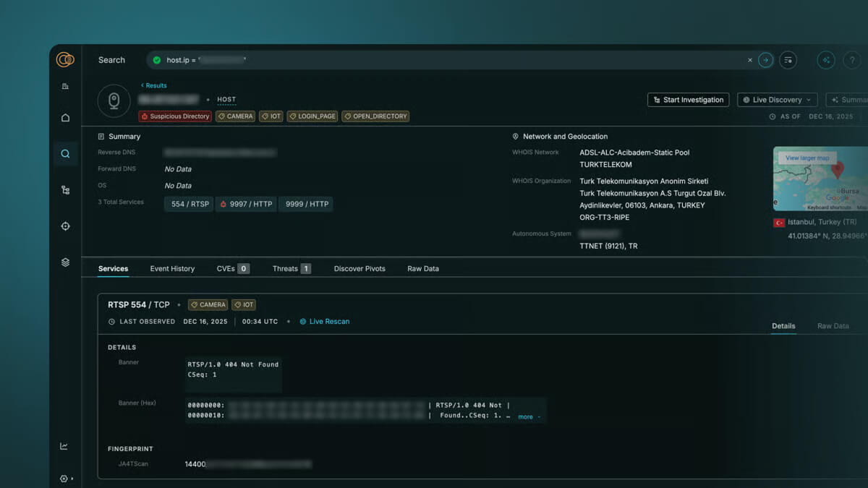The width and height of the screenshot is (868, 488).
Task: Open the Event History tab
Action: point(172,268)
